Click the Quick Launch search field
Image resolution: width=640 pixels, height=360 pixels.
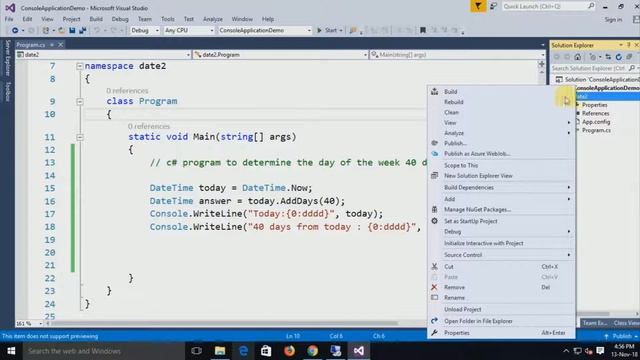click(x=549, y=6)
